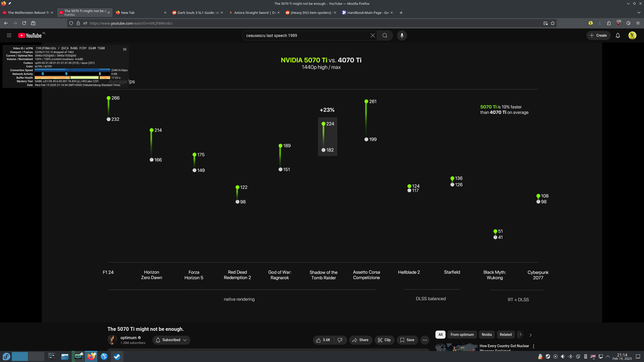644x362 pixels.
Task: Select the All filter chip
Action: (x=440, y=335)
